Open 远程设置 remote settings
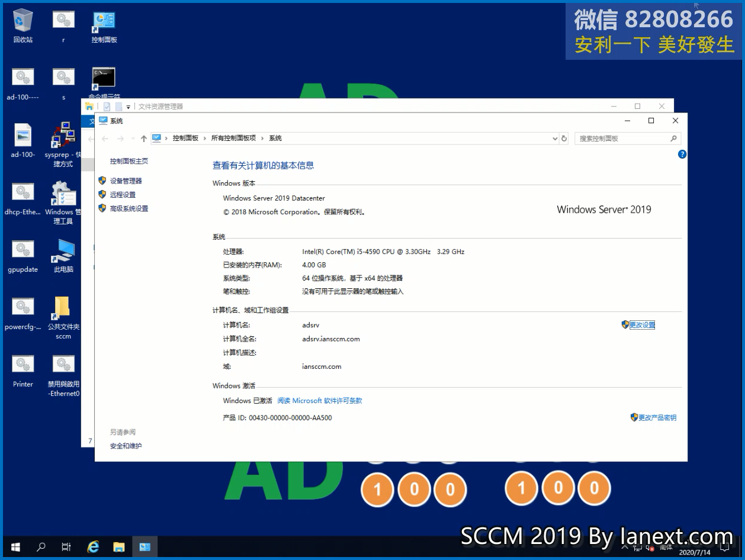 pos(123,195)
